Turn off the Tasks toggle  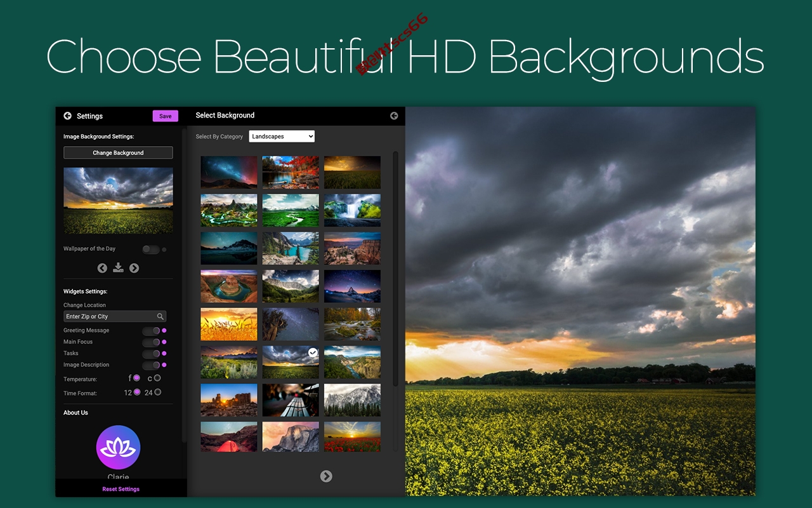point(151,354)
